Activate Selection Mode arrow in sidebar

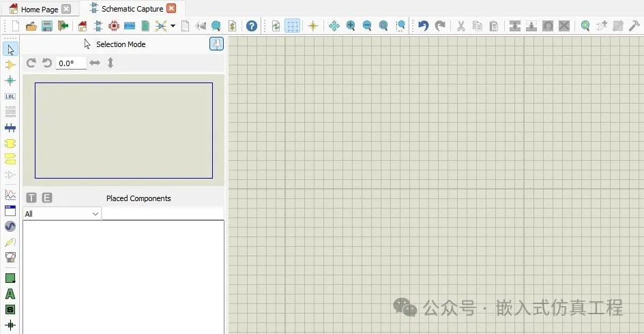[10, 49]
